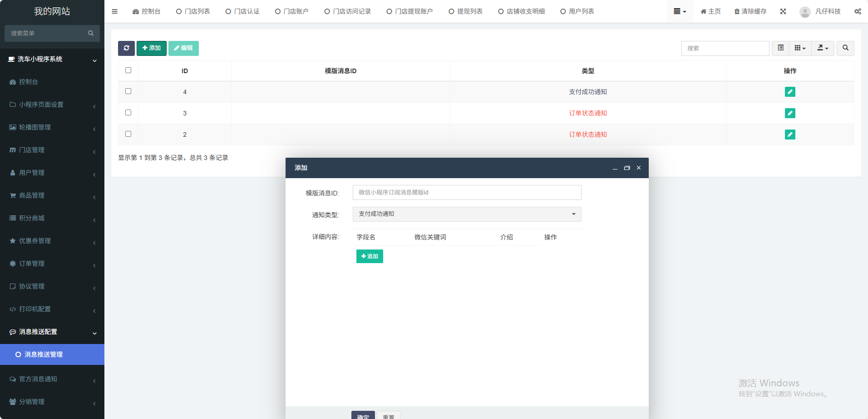Click 清除缓存 in the top bar
Viewport: 868px width, 419px height.
click(x=750, y=11)
